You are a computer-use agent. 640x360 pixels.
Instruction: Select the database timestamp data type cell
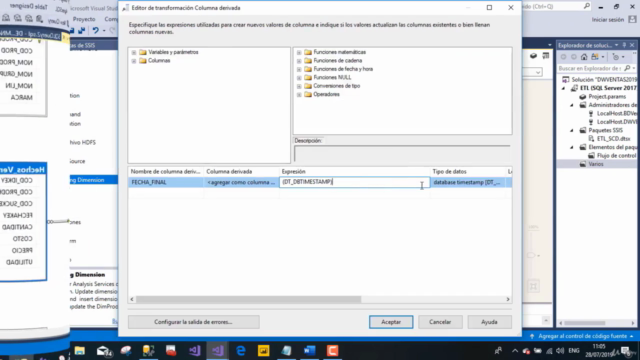click(x=467, y=182)
